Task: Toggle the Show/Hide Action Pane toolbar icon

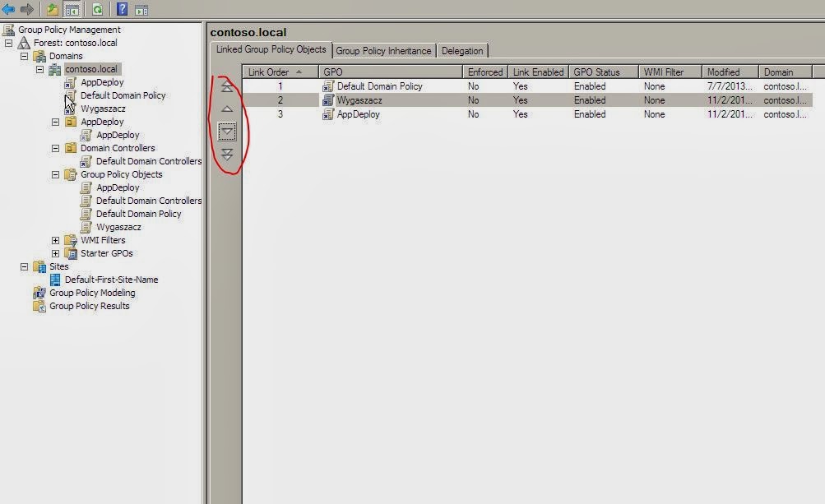Action: 141,10
